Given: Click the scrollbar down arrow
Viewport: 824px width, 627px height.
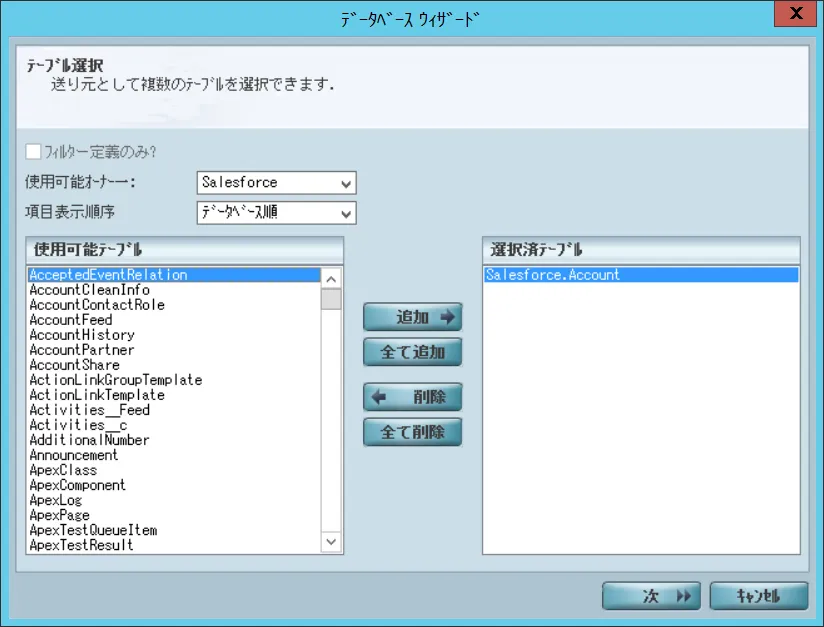Looking at the screenshot, I should tap(330, 541).
